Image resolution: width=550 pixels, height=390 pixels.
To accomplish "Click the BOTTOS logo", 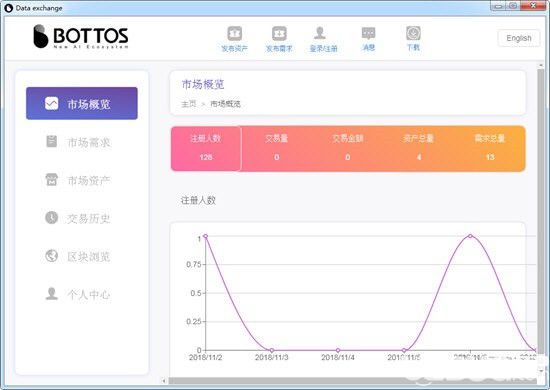I will point(81,36).
